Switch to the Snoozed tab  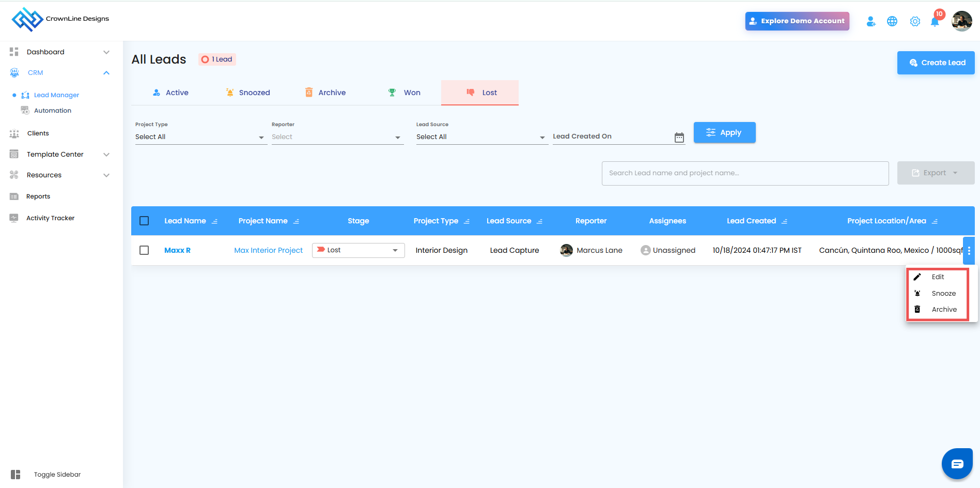pyautogui.click(x=247, y=93)
